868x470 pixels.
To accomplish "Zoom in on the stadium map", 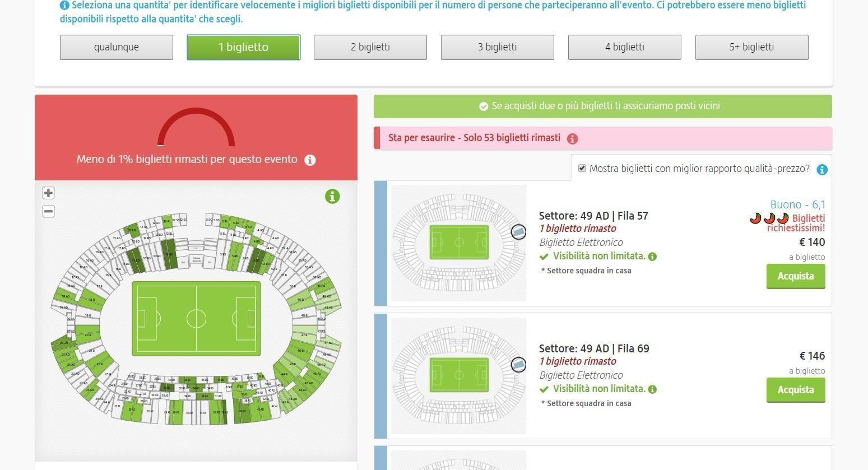I will [x=48, y=193].
